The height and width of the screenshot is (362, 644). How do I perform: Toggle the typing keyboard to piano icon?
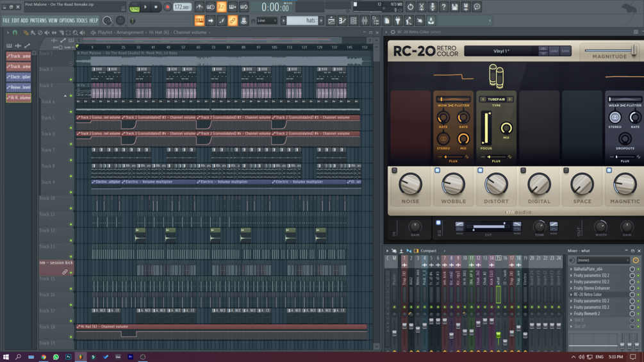pos(199,21)
